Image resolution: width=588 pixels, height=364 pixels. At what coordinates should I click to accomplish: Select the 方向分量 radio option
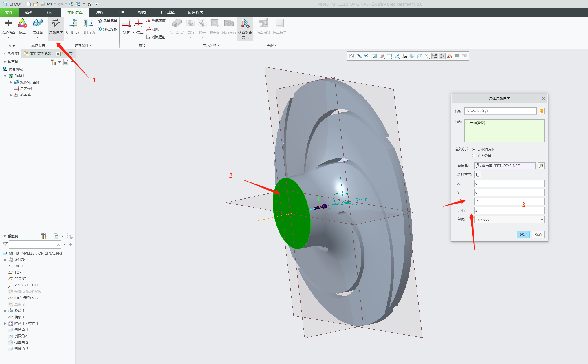pos(474,156)
